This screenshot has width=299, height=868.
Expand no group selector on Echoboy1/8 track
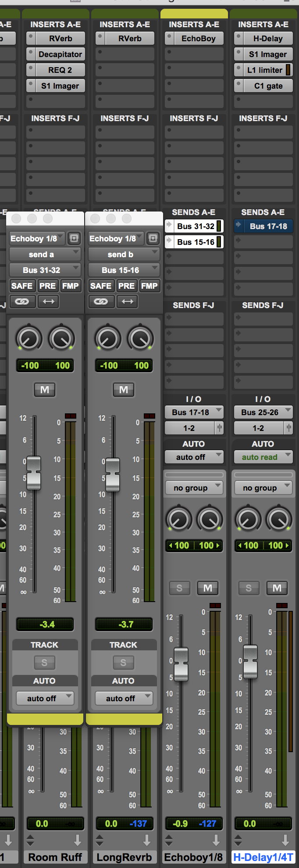[x=193, y=488]
